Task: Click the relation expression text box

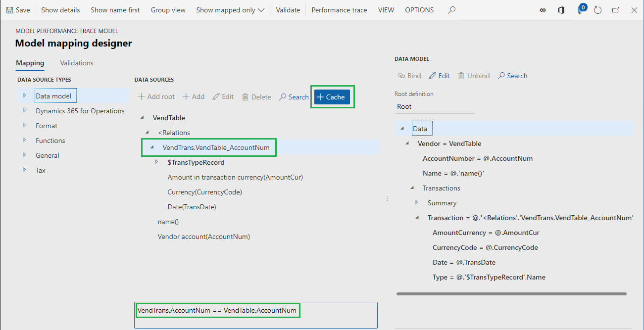Action: pos(255,315)
